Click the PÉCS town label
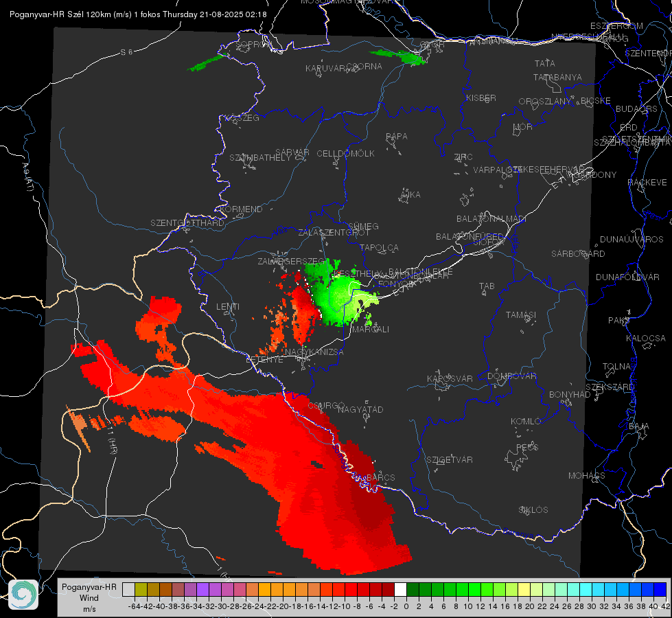This screenshot has width=672, height=618. coord(526,448)
